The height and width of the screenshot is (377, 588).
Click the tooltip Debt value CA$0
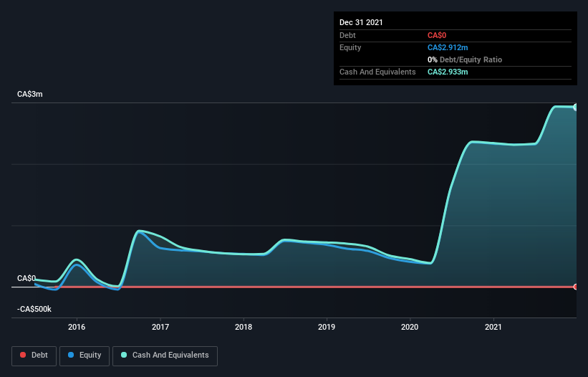point(437,35)
